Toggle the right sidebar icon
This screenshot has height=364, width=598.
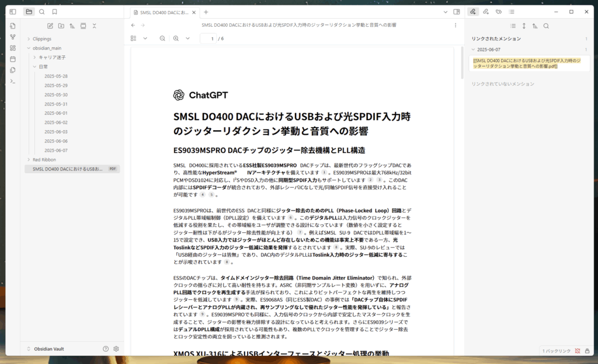[457, 12]
